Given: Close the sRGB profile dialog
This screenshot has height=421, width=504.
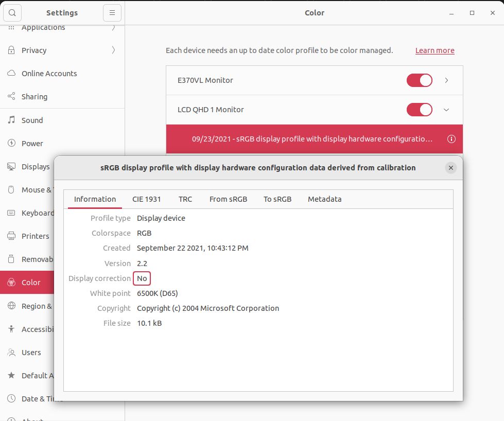Looking at the screenshot, I should click(451, 168).
